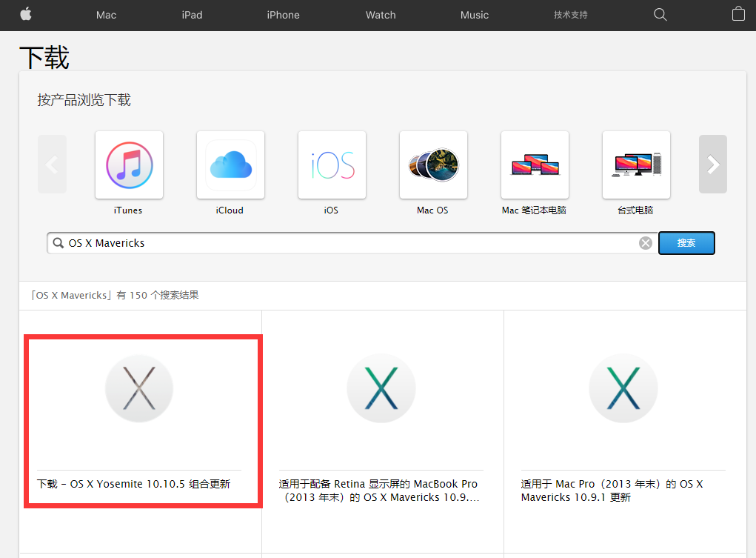The width and height of the screenshot is (756, 558).
Task: Open the shopping bag icon
Action: point(738,14)
